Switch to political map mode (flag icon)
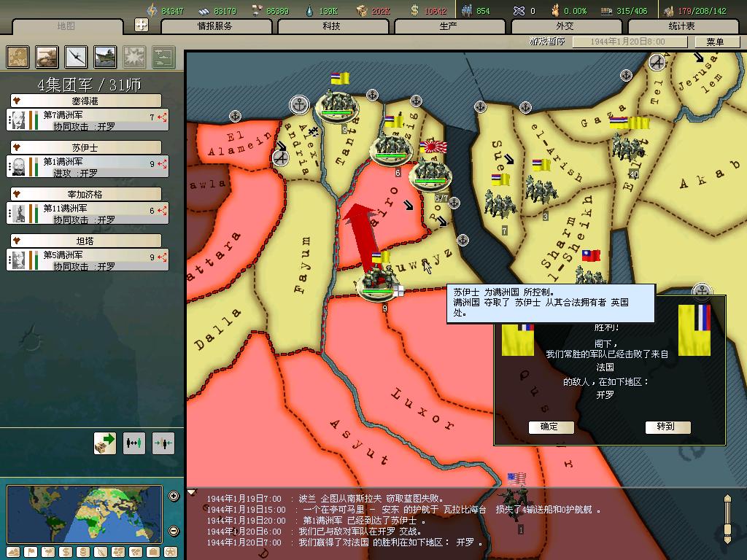Screen dimensions: 747x560 (31, 553)
